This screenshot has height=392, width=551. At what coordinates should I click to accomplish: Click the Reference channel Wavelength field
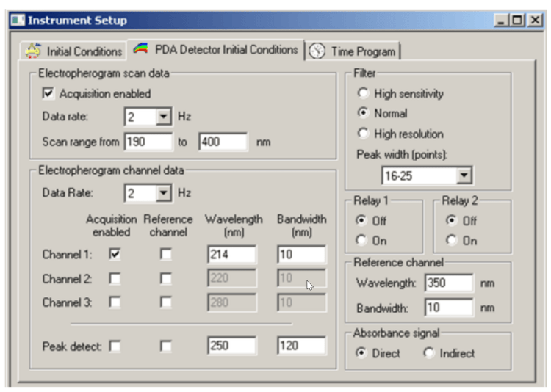[448, 283]
